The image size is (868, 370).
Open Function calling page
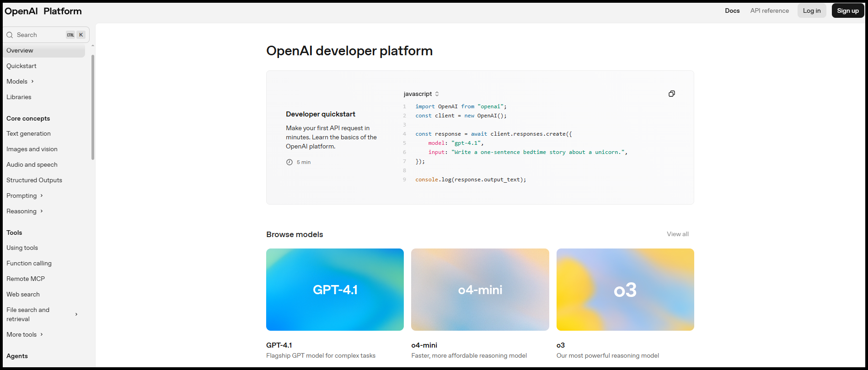tap(29, 263)
